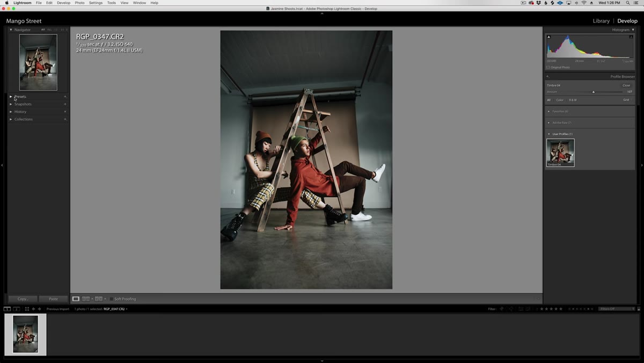This screenshot has height=363, width=644.
Task: Open the File menu
Action: coord(39,3)
